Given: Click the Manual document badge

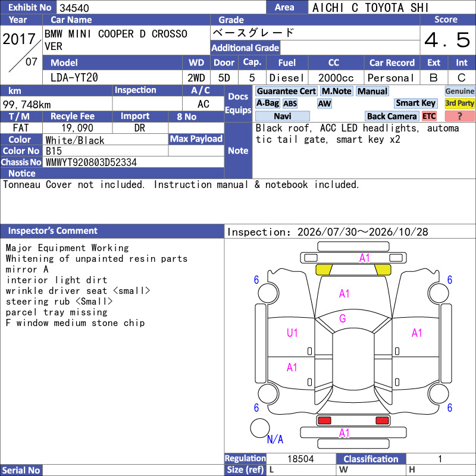Looking at the screenshot, I should tap(372, 91).
